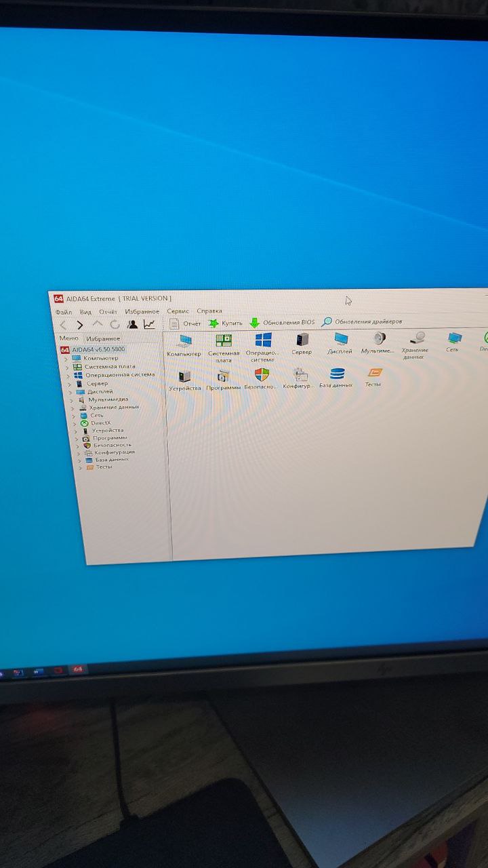488x868 pixels.
Task: Click the Обновления BIOS toolbar button
Action: 282,322
